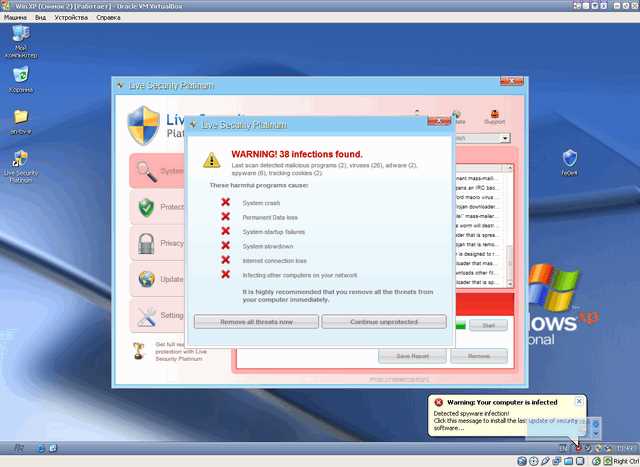Click the Windows XP Start button
The width and height of the screenshot is (640, 467).
(x=18, y=448)
